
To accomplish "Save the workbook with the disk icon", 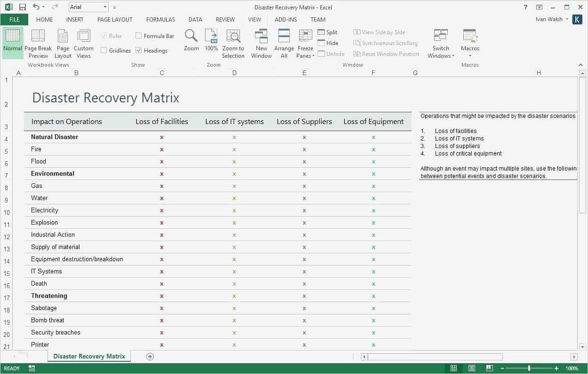I will [23, 7].
